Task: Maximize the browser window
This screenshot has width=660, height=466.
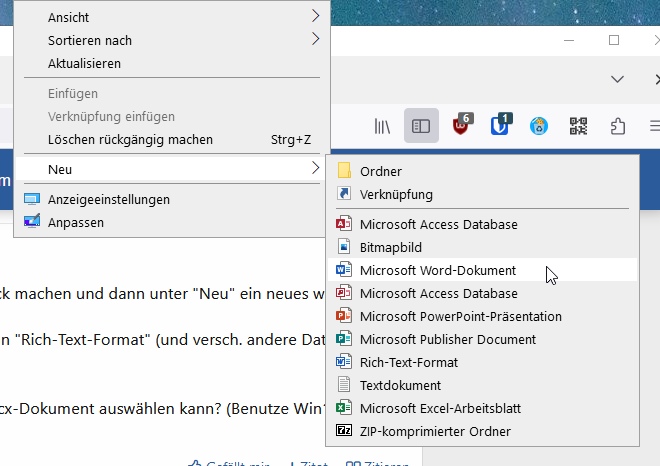Action: (614, 40)
